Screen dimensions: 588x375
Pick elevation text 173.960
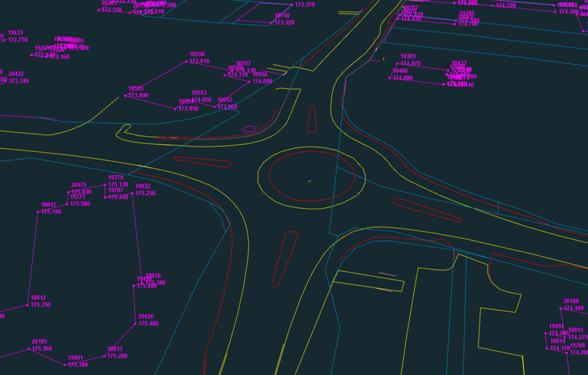click(x=227, y=107)
